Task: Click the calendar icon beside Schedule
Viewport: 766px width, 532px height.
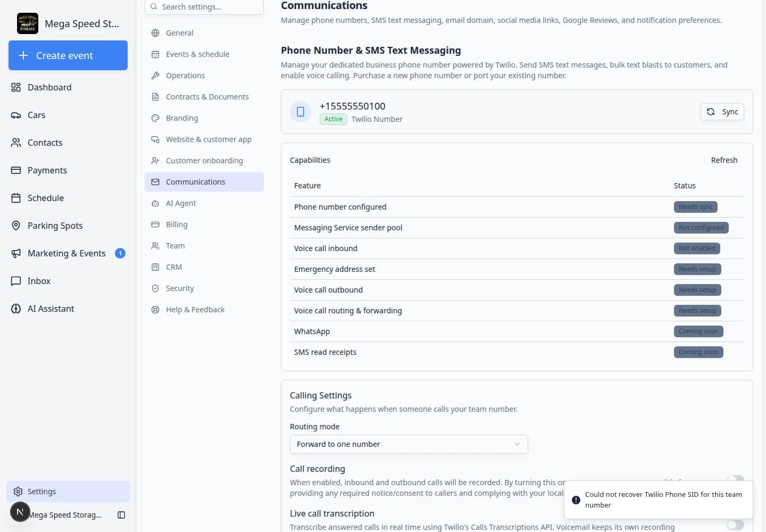Action: click(x=16, y=198)
